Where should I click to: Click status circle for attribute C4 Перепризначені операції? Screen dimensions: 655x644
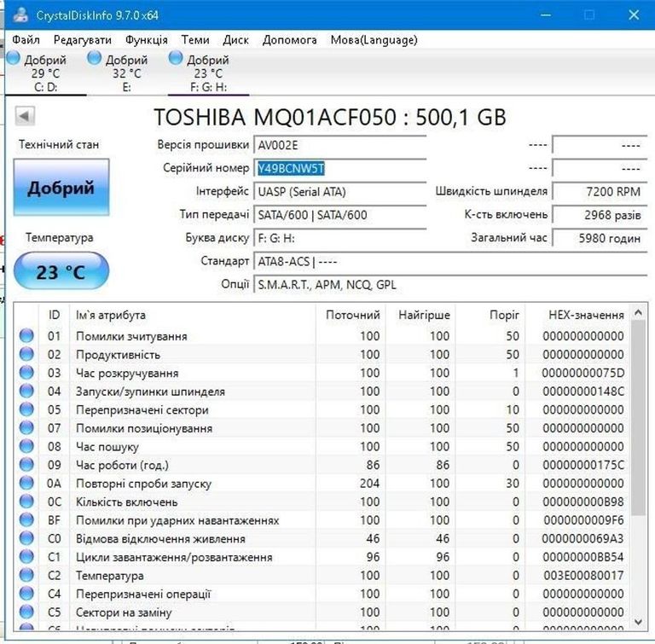(26, 593)
